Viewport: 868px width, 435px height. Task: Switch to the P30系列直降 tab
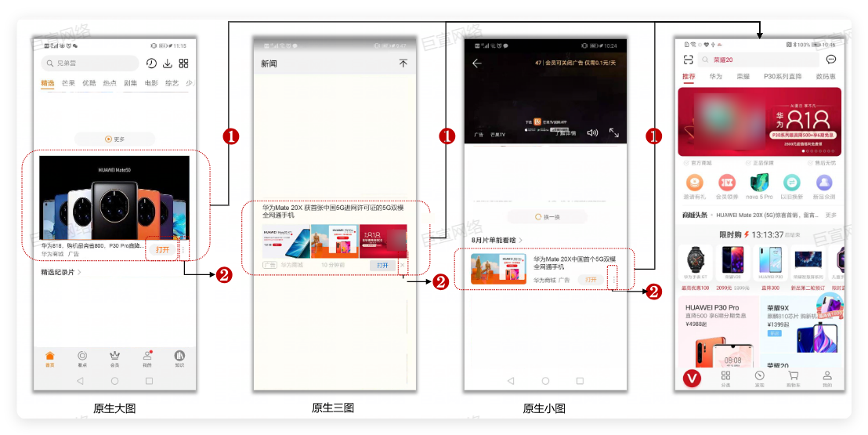[783, 77]
